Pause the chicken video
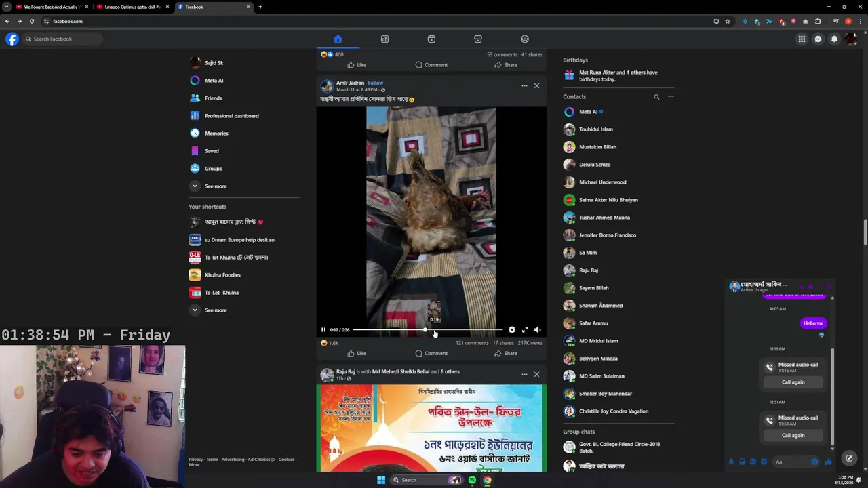This screenshot has height=488, width=868. 323,330
